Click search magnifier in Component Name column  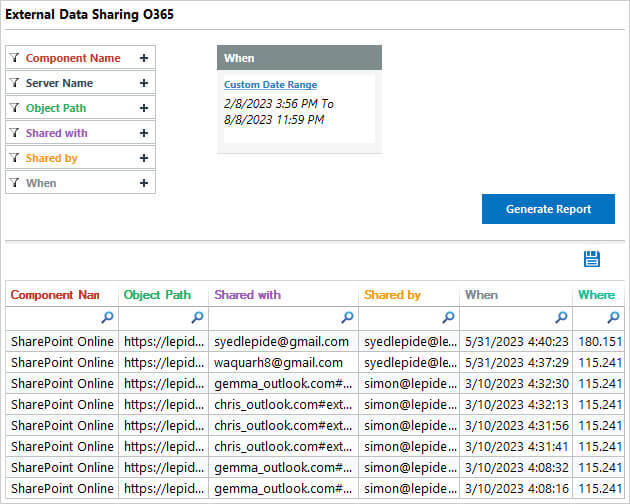(x=107, y=318)
